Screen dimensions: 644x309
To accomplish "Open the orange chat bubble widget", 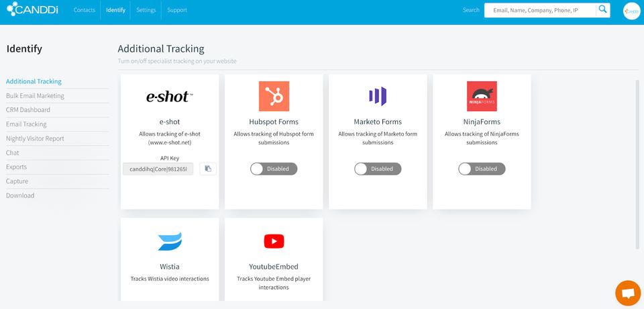I will coord(628,293).
